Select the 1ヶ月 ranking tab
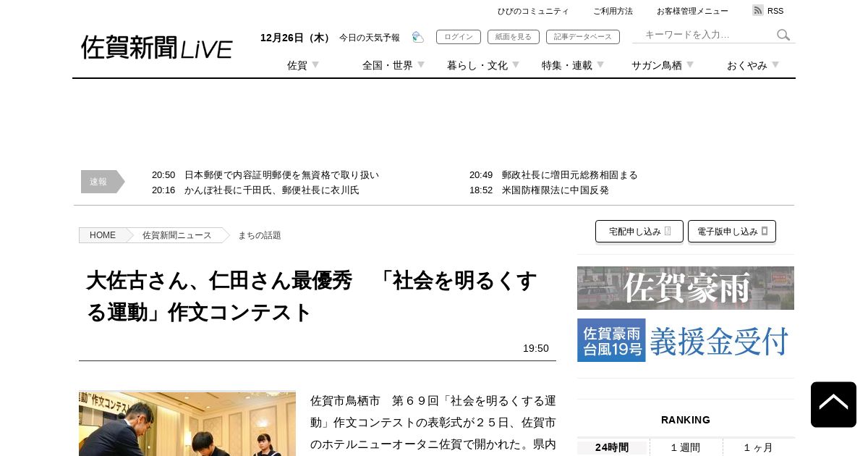Viewport: 868px width, 456px height. coord(758,447)
